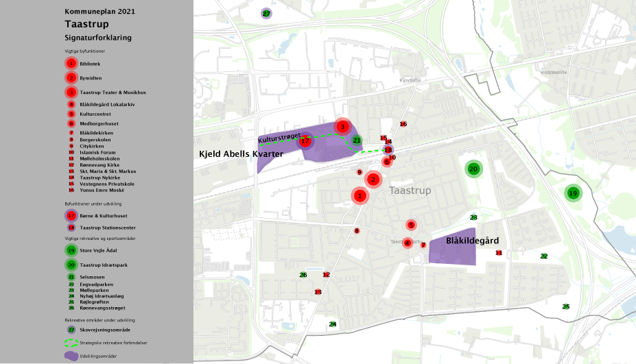Click the green dashed legend symbol
This screenshot has width=636, height=364.
(x=71, y=342)
